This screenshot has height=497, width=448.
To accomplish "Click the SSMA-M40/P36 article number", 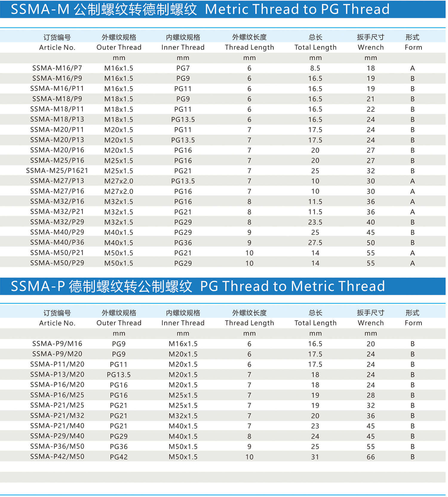I will [57, 243].
